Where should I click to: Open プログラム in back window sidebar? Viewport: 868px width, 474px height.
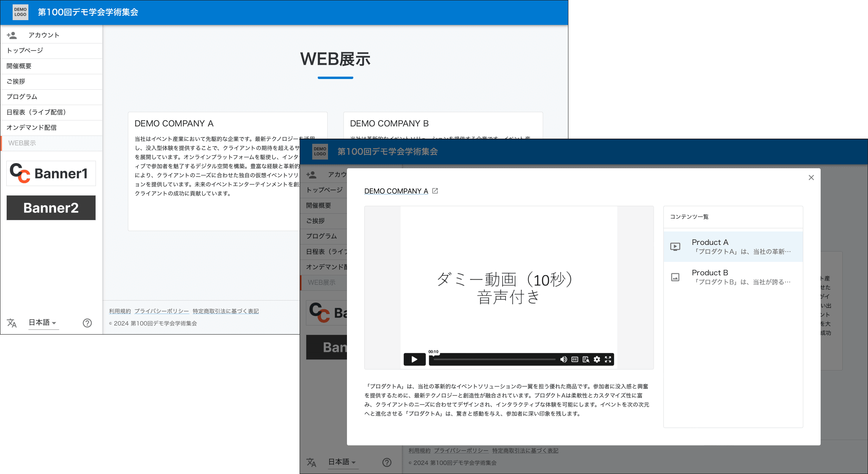point(51,97)
